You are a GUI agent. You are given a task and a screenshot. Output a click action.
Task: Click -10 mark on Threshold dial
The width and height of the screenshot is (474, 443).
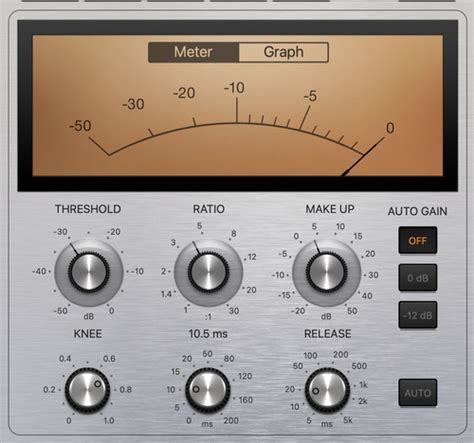coord(137,271)
